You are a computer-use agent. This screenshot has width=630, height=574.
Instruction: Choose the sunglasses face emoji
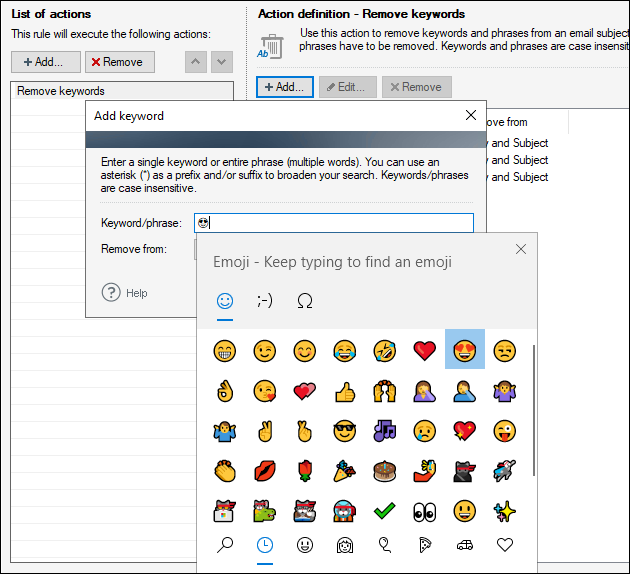[x=345, y=431]
